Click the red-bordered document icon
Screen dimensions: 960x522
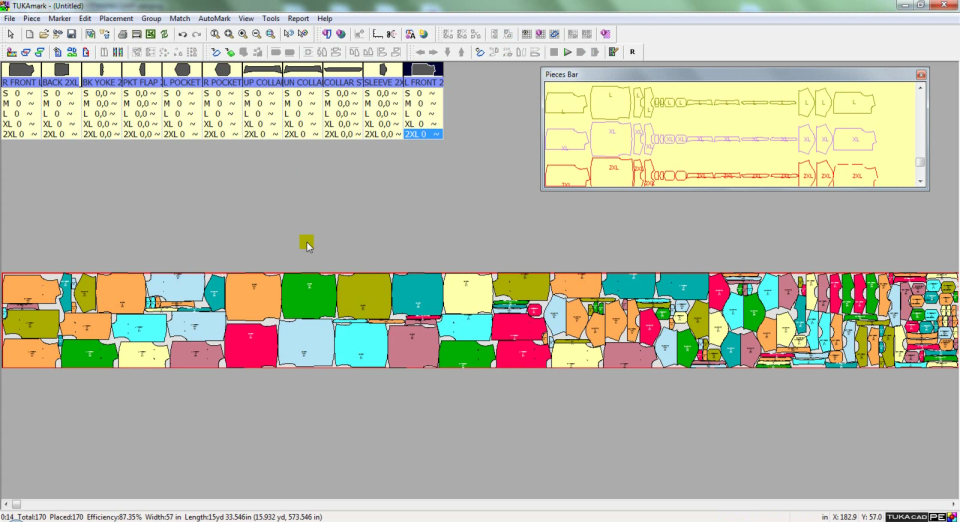click(86, 52)
